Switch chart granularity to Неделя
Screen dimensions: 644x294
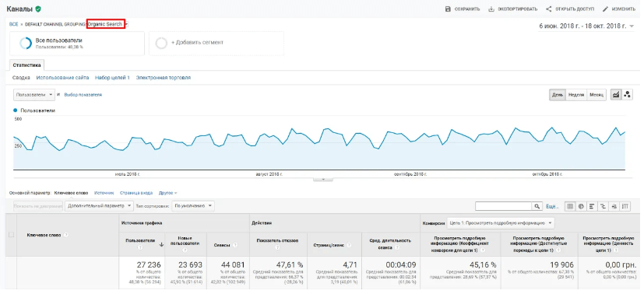tap(575, 95)
